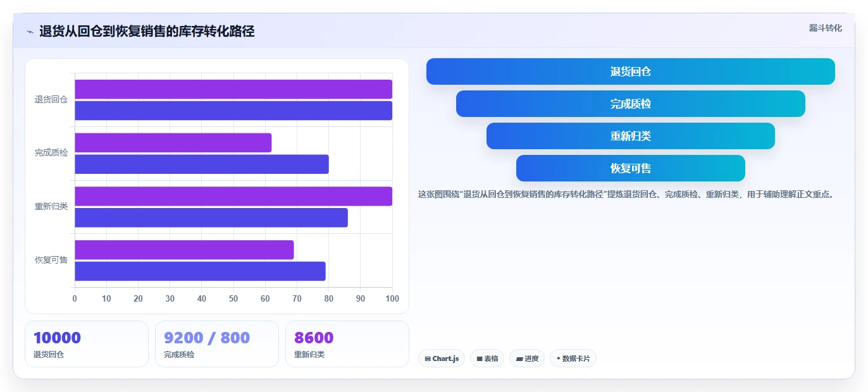Click the x-axis tick label 50
Image resolution: width=868 pixels, height=392 pixels.
pyautogui.click(x=233, y=298)
